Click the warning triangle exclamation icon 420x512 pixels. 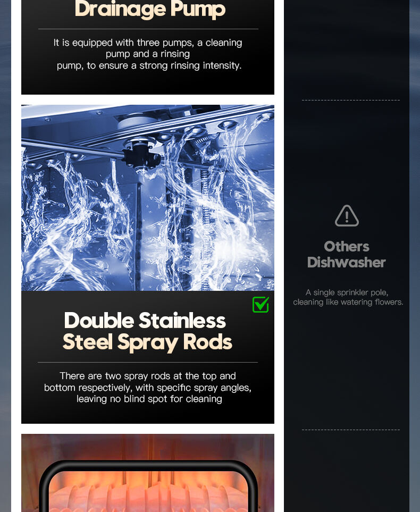coord(347,216)
